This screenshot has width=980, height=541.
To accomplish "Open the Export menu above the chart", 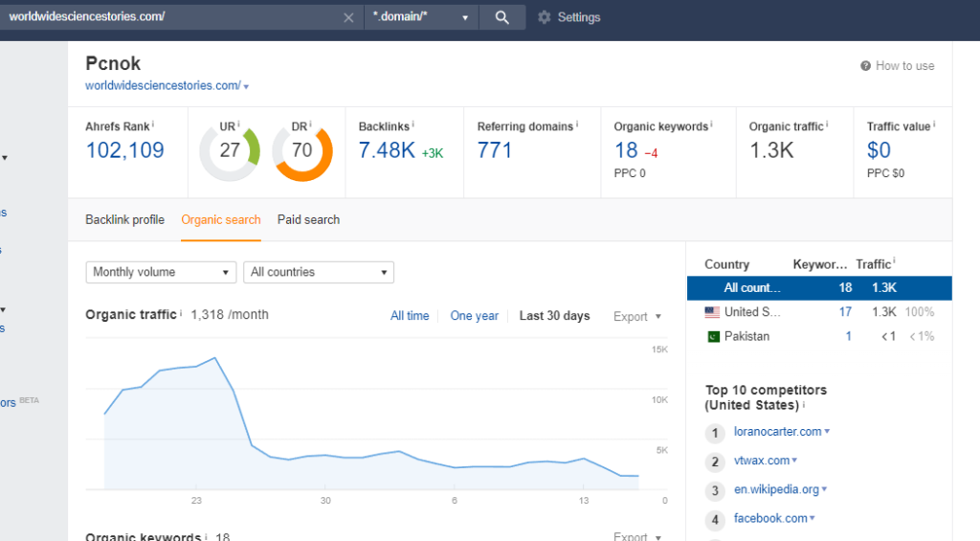I will click(636, 317).
